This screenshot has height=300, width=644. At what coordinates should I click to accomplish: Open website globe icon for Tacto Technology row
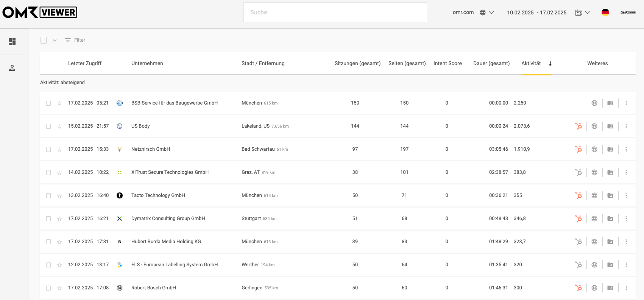point(594,195)
